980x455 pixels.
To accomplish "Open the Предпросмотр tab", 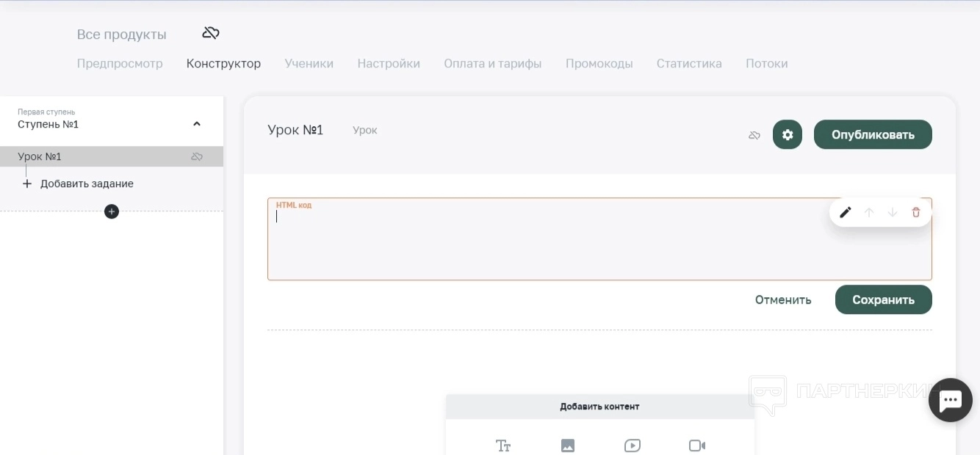I will [120, 64].
